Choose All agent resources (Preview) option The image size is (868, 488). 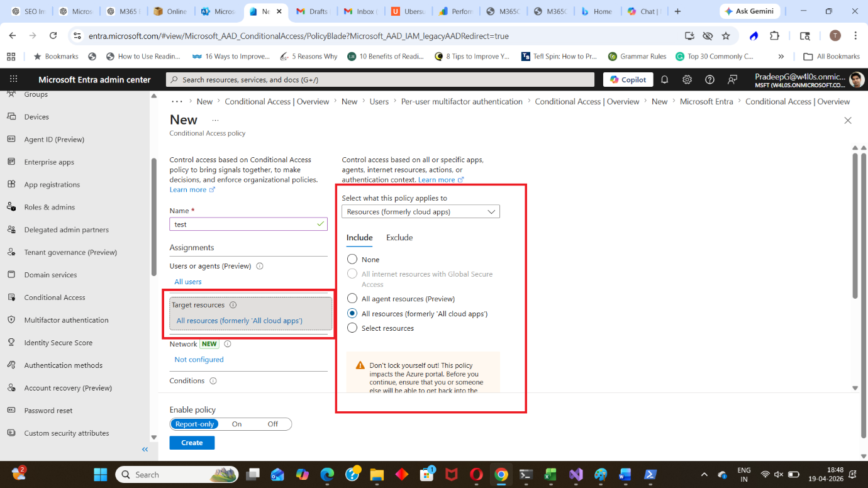pyautogui.click(x=352, y=299)
